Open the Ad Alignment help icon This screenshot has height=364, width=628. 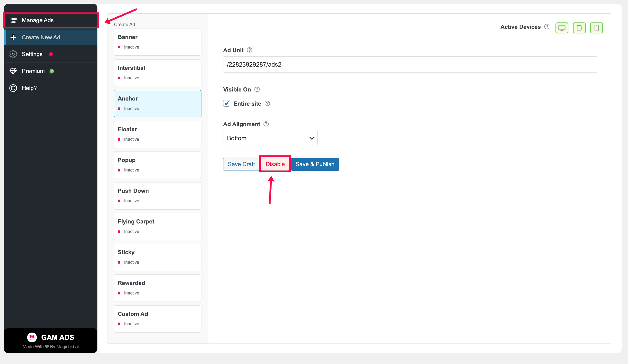(266, 124)
